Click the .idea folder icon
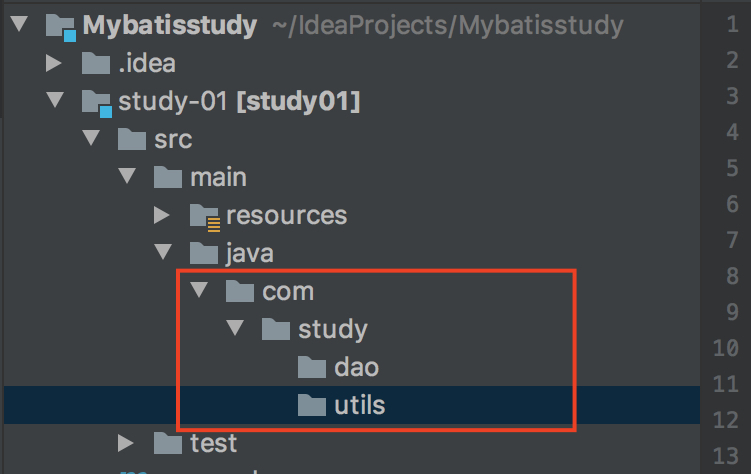This screenshot has width=751, height=474. pos(96,64)
